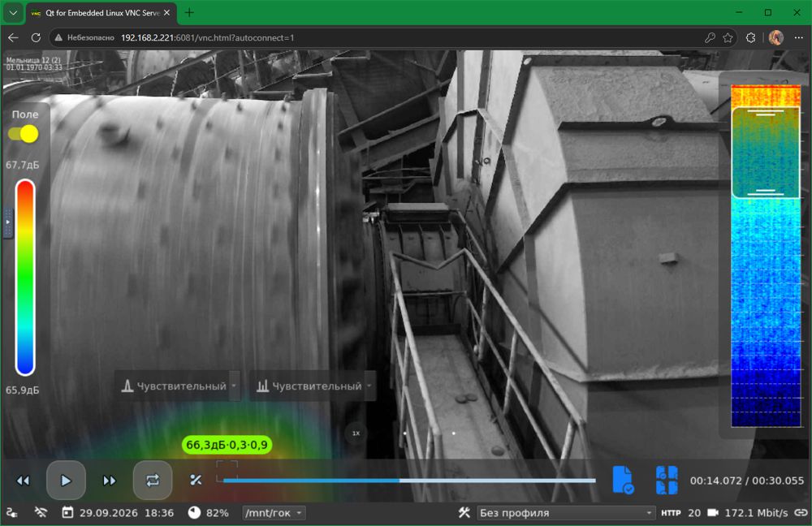The height and width of the screenshot is (526, 812).
Task: Open the left Чувствительный mode dropdown
Action: click(178, 386)
